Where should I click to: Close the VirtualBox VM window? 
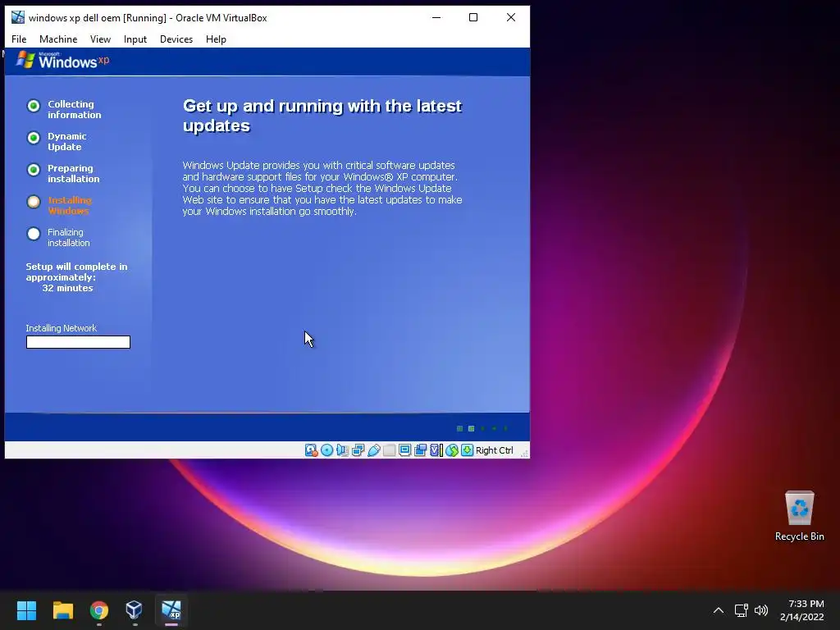pyautogui.click(x=511, y=17)
